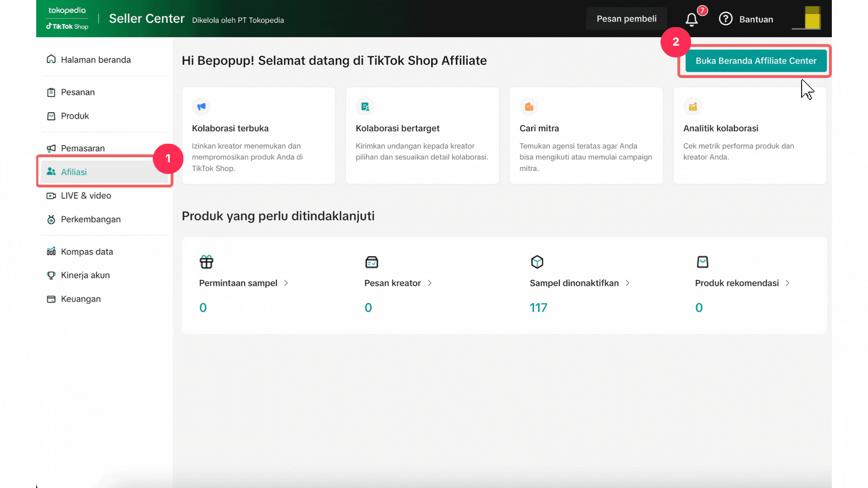Go to Pesanan menu item
This screenshot has height=488, width=868.
[78, 92]
